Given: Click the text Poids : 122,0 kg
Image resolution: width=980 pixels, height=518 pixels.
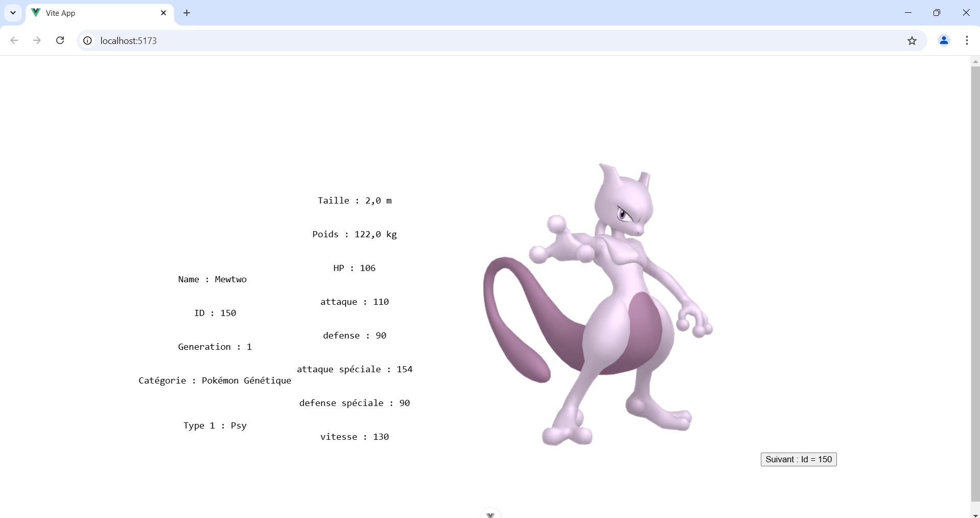Looking at the screenshot, I should [x=355, y=234].
